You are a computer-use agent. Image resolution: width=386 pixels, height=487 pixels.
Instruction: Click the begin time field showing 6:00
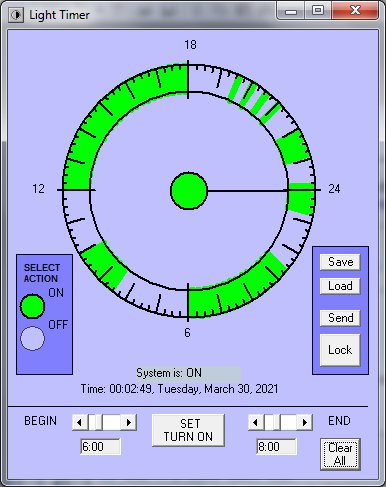tap(100, 447)
